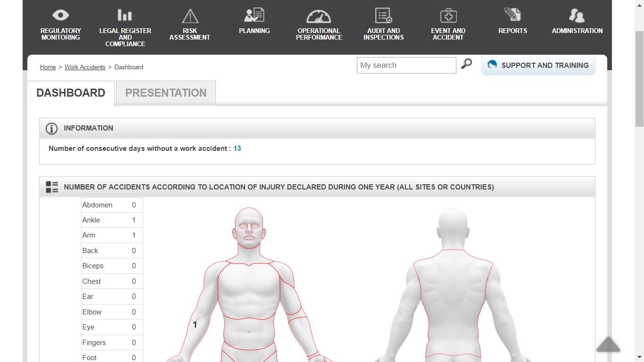The width and height of the screenshot is (644, 362).
Task: Click the list icon beside accidents heading
Action: click(x=52, y=187)
